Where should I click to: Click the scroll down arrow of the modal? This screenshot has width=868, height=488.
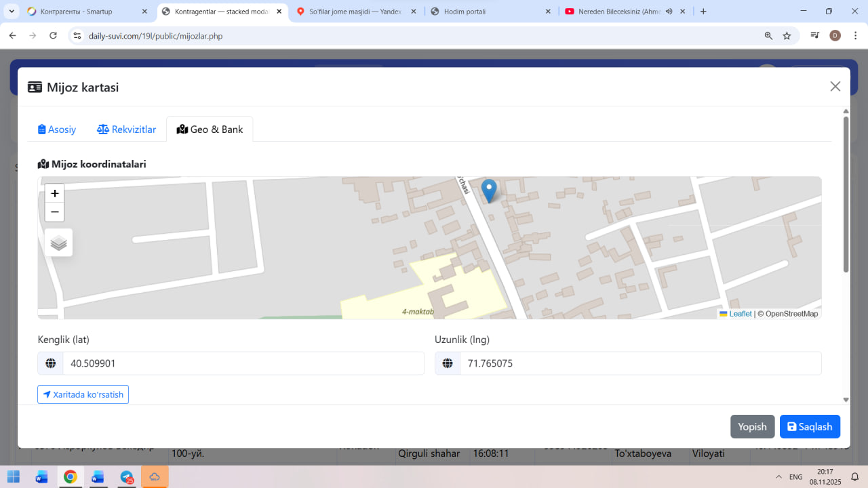coord(846,400)
